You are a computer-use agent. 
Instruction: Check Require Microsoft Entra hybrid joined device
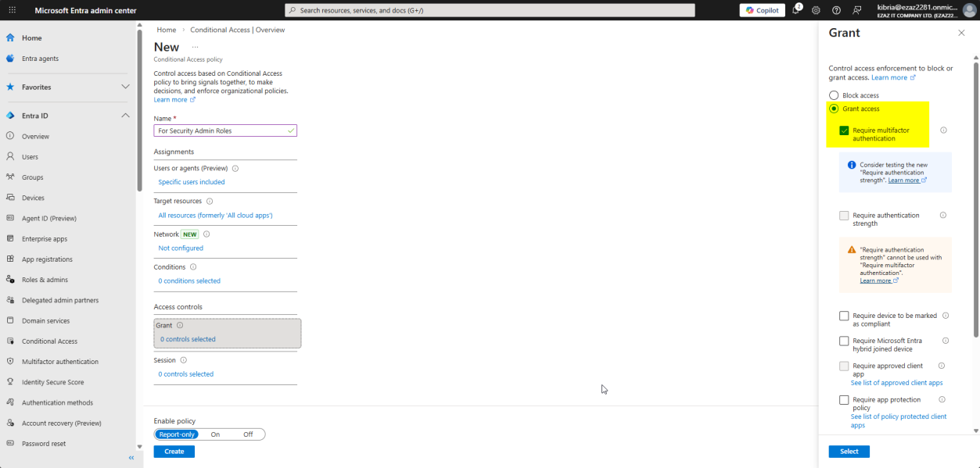(x=844, y=341)
